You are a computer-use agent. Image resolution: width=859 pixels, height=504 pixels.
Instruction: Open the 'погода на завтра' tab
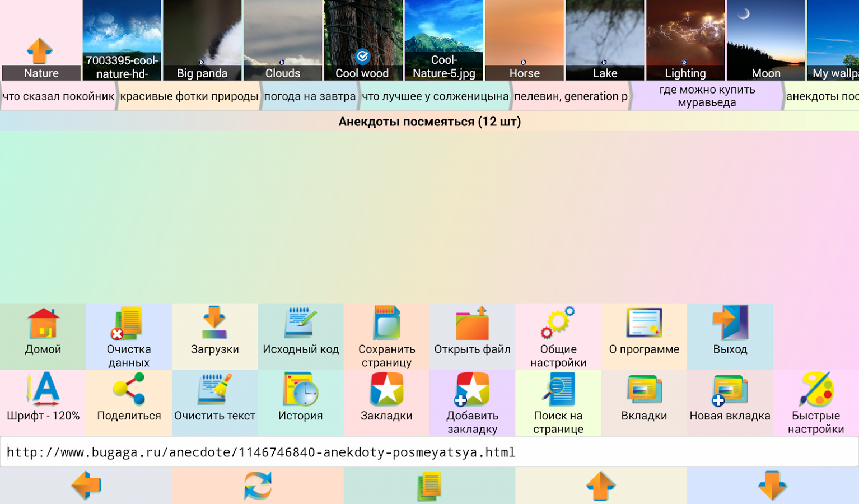coord(310,96)
